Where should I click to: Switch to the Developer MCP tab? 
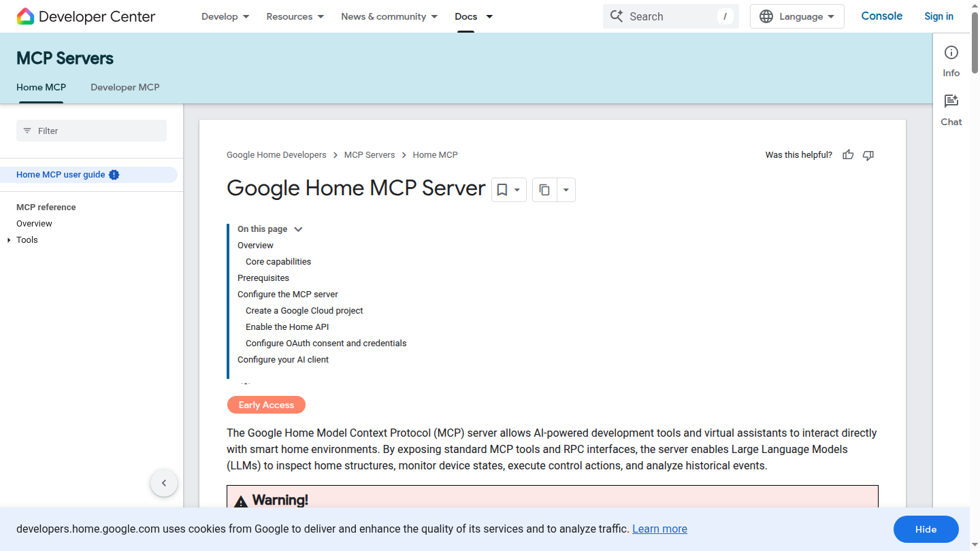click(x=125, y=87)
